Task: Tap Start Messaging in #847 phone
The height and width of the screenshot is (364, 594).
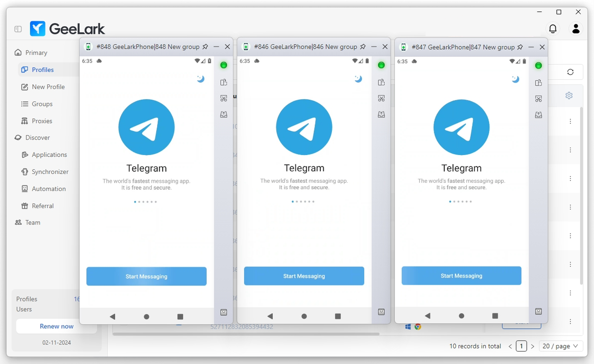Action: point(461,275)
